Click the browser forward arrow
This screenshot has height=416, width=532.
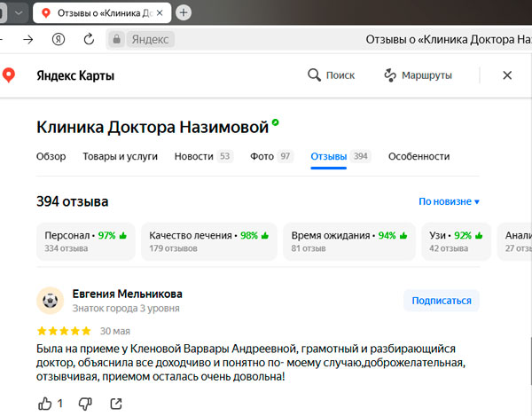28,40
